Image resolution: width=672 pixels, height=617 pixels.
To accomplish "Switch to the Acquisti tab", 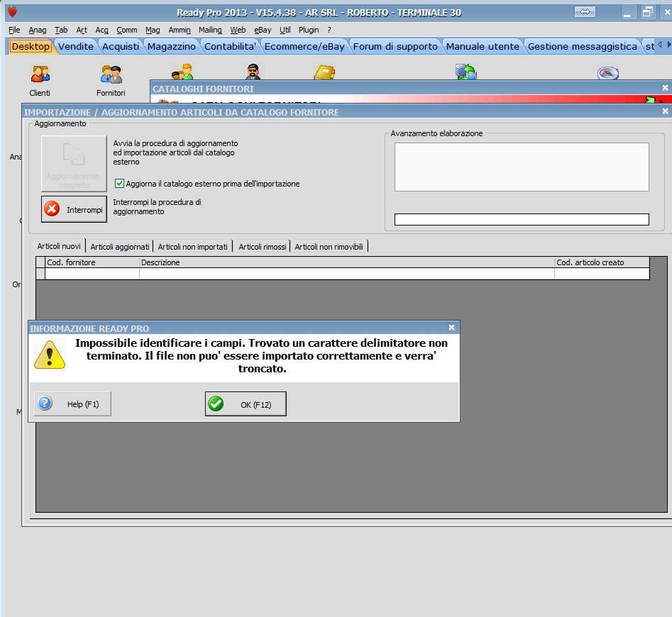I will [x=121, y=46].
